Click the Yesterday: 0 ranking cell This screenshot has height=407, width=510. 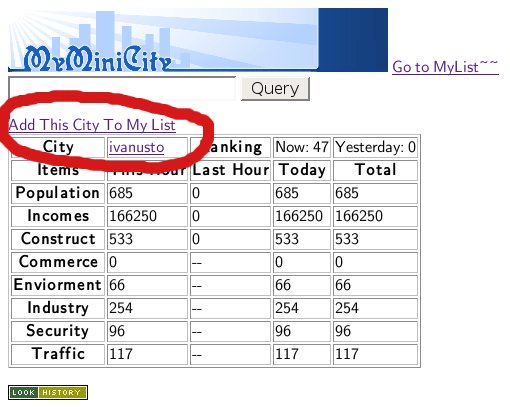point(375,147)
